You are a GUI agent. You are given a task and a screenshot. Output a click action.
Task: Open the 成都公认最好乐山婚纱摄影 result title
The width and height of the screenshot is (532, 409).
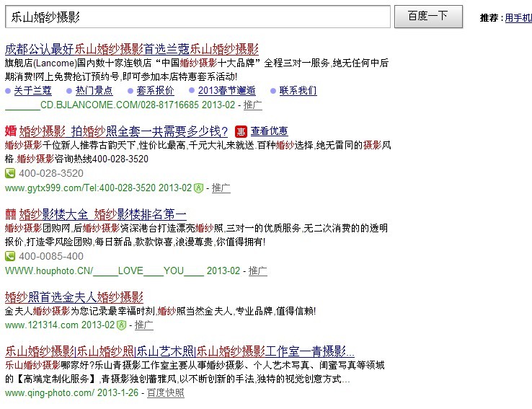click(x=132, y=50)
